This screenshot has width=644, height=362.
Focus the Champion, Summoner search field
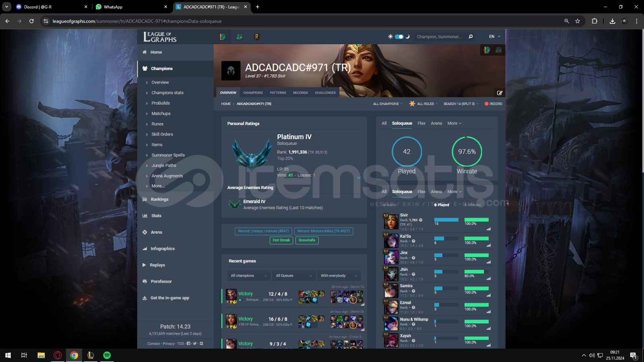pos(440,37)
